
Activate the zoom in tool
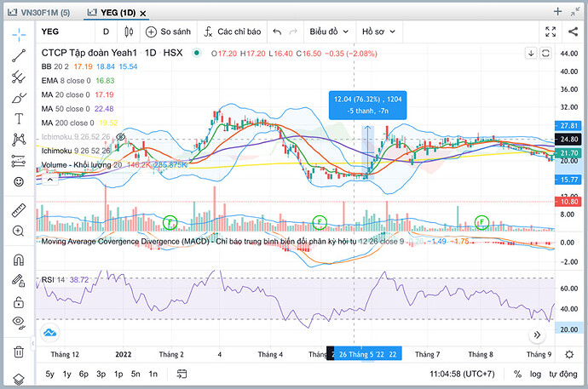[18, 231]
